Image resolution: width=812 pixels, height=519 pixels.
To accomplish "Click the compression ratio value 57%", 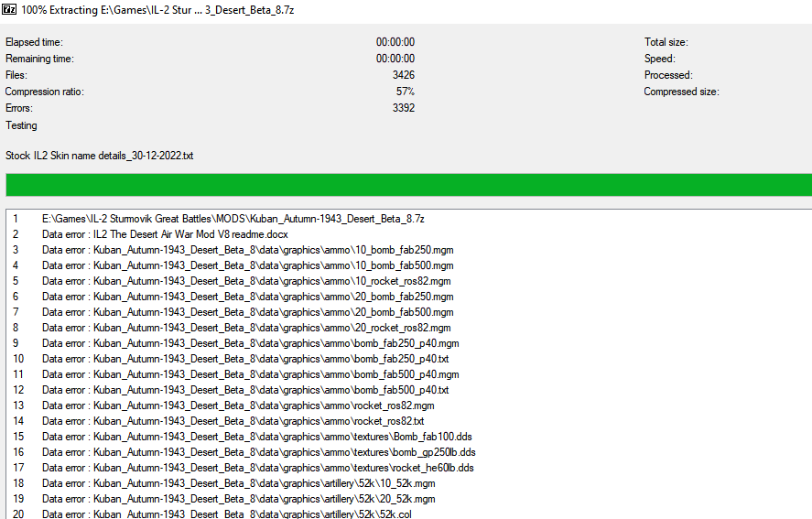I will [406, 92].
